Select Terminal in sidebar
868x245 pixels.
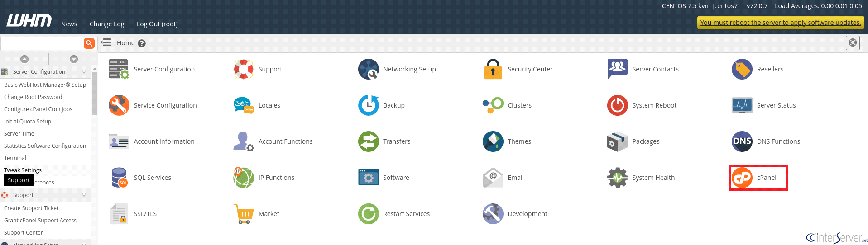point(15,158)
